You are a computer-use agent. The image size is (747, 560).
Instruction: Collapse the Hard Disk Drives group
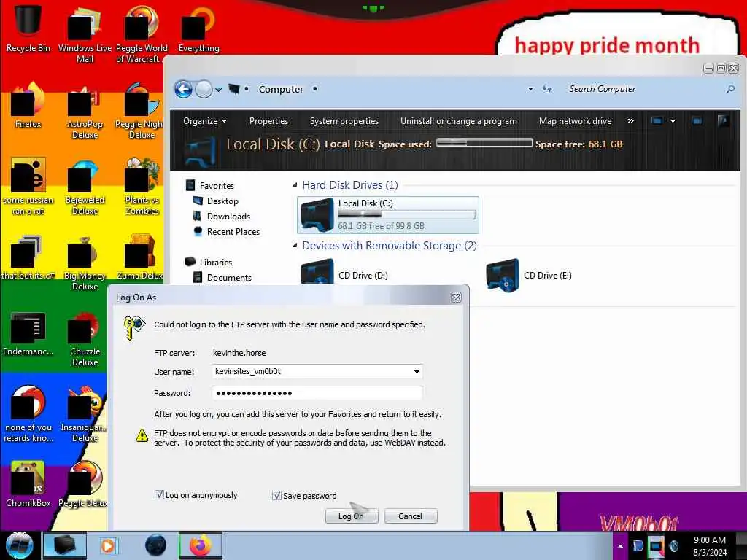pyautogui.click(x=295, y=184)
